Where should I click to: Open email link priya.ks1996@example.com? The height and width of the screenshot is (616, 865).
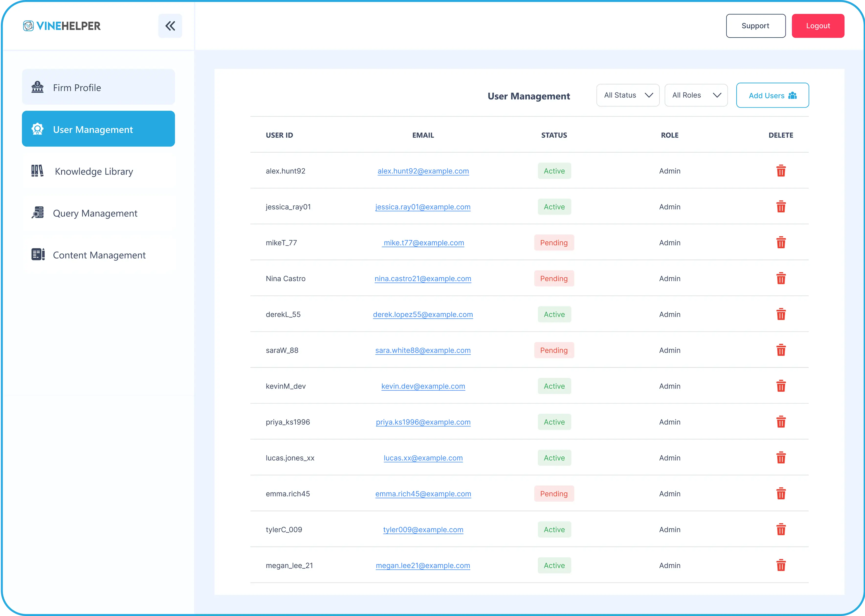pos(423,422)
